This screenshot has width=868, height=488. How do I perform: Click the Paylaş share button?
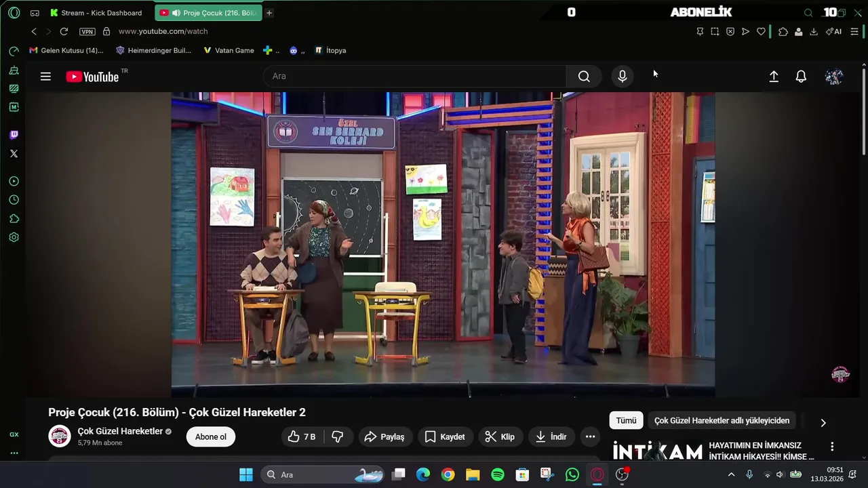384,436
